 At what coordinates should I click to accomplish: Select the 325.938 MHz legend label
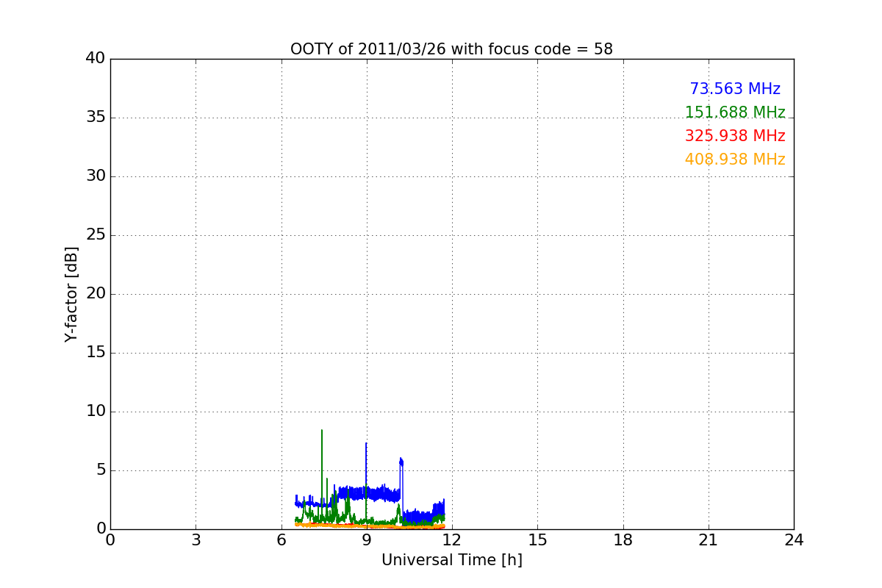[x=735, y=136]
